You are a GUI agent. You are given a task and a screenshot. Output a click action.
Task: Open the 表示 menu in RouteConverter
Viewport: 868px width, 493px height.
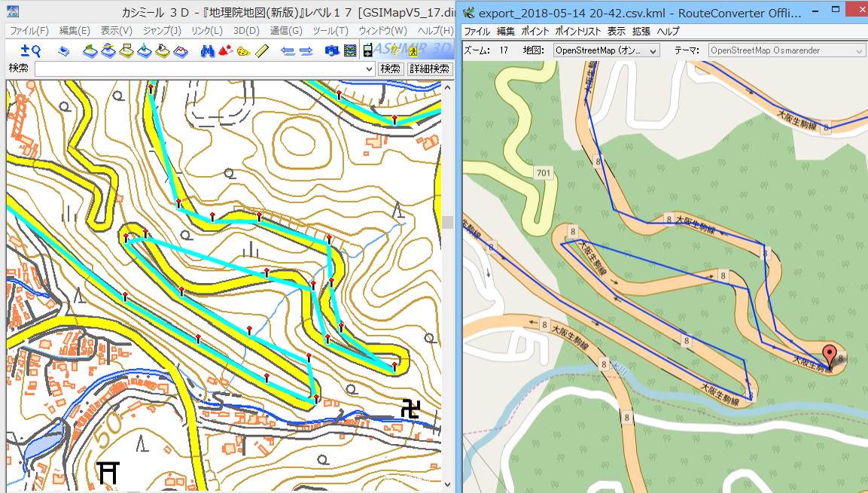pos(616,32)
